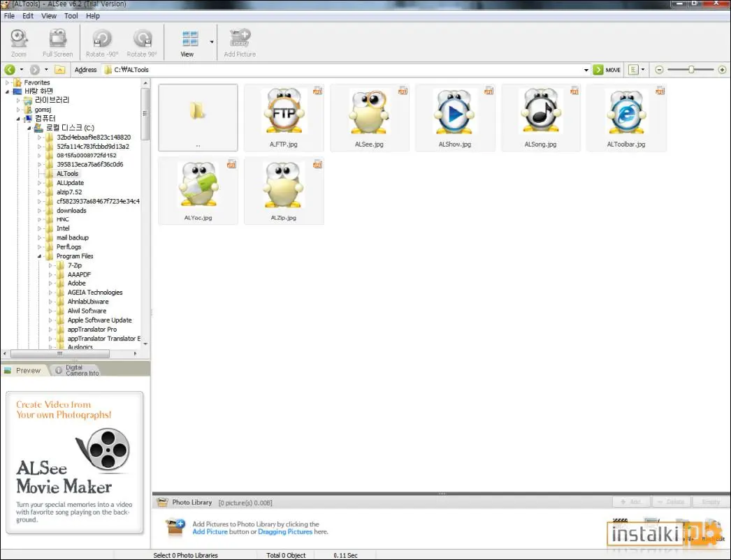This screenshot has width=731, height=560.
Task: Select the gomsj user folder
Action: pos(43,110)
